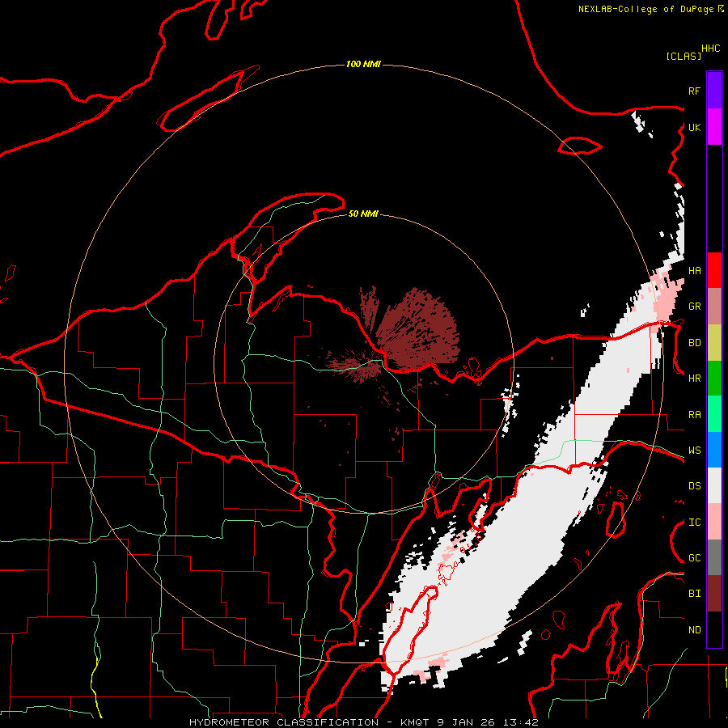Click the DS white legend swatch

click(x=714, y=485)
